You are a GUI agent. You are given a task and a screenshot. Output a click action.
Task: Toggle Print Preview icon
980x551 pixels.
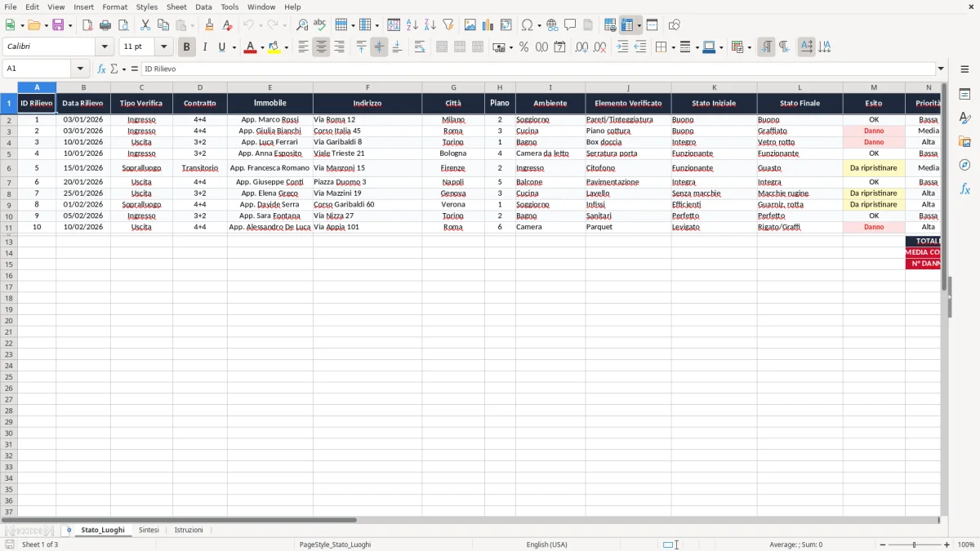pos(123,25)
